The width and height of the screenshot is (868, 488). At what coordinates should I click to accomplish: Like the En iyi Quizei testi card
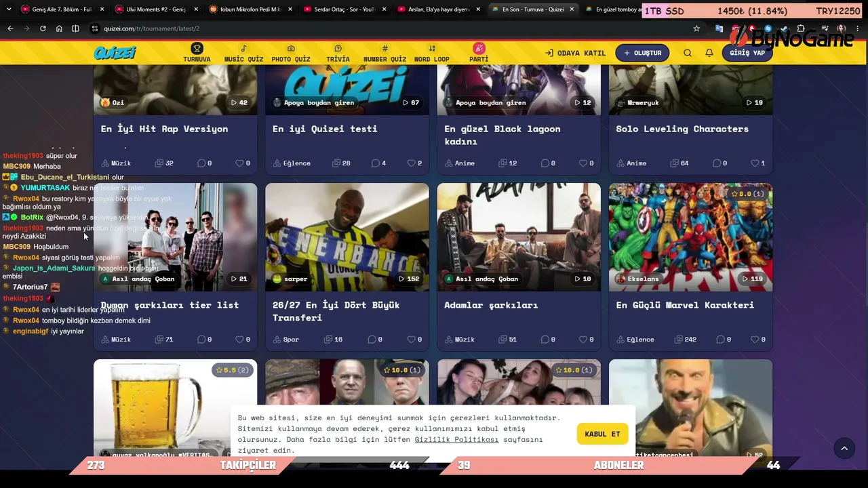411,163
